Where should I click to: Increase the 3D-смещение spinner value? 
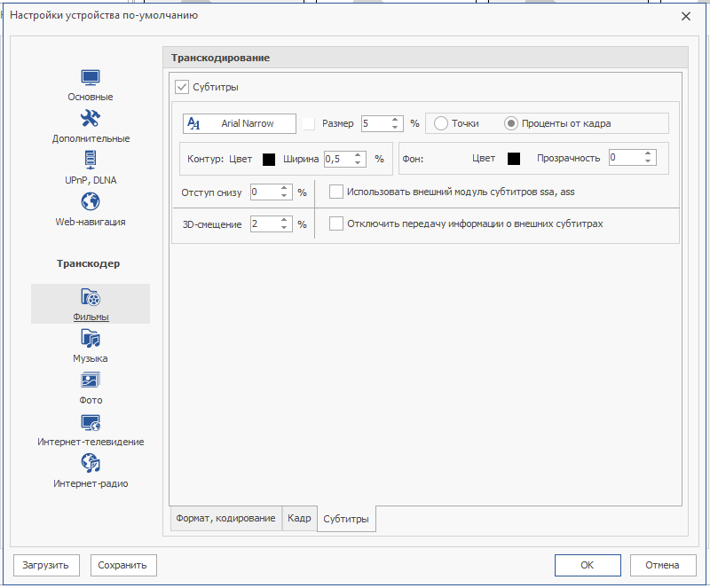pyautogui.click(x=284, y=220)
